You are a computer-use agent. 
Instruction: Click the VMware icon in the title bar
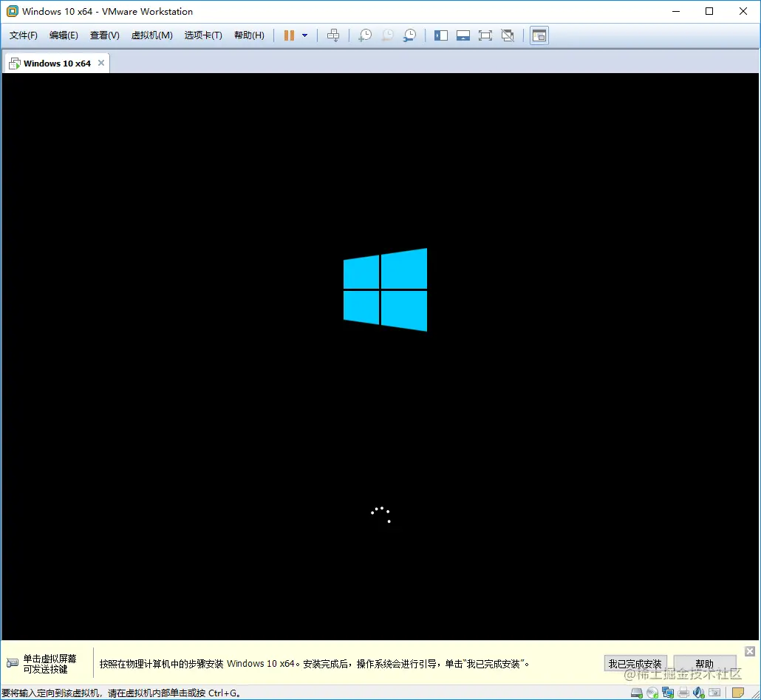point(12,11)
